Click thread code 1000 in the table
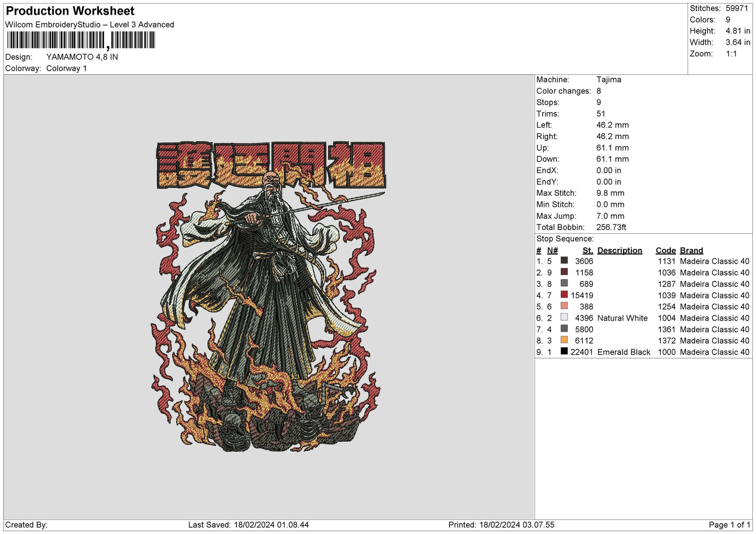The width and height of the screenshot is (756, 534). [x=667, y=352]
